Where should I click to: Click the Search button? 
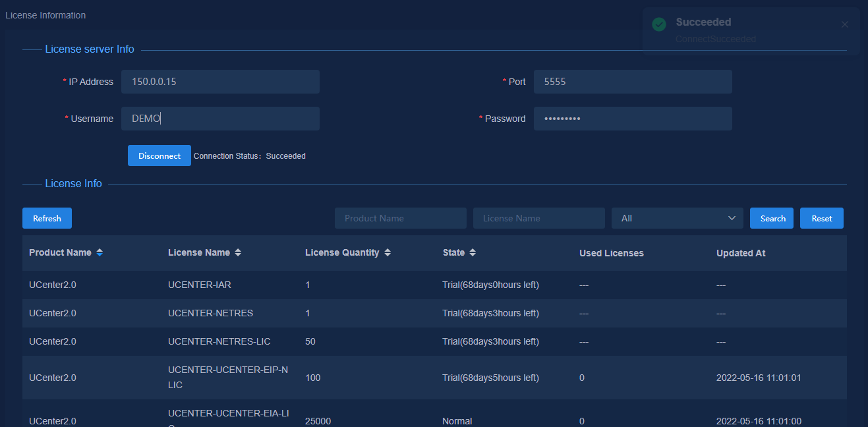click(x=772, y=218)
